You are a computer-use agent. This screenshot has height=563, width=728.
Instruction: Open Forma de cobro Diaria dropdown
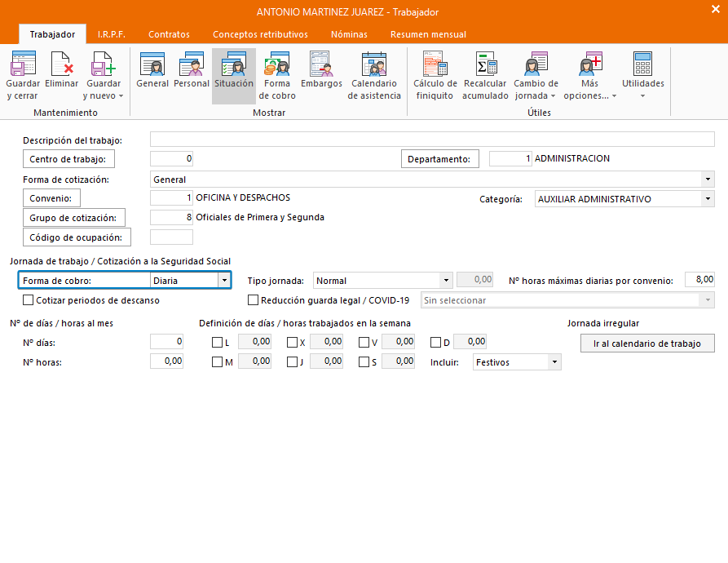224,281
